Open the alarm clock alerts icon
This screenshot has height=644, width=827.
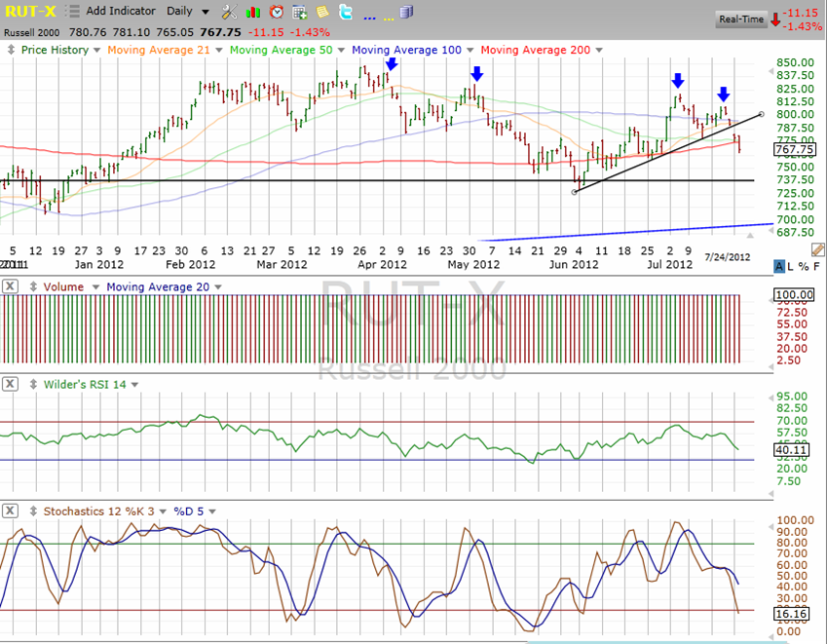276,12
